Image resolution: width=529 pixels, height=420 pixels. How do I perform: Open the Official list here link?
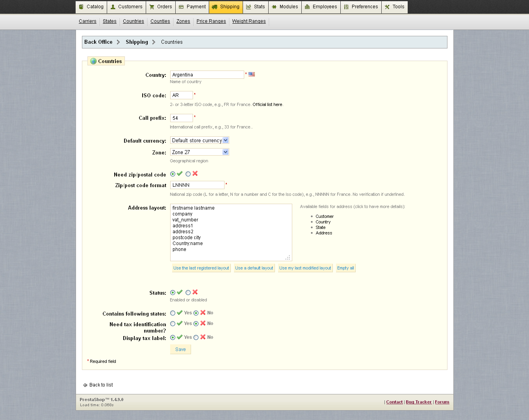267,104
